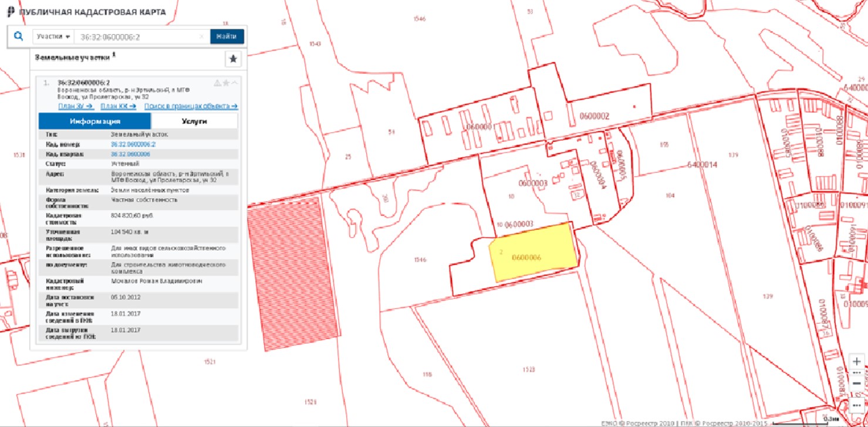Click Поиск в границах объекта link
Screen dimensions: 868x427
tap(191, 106)
